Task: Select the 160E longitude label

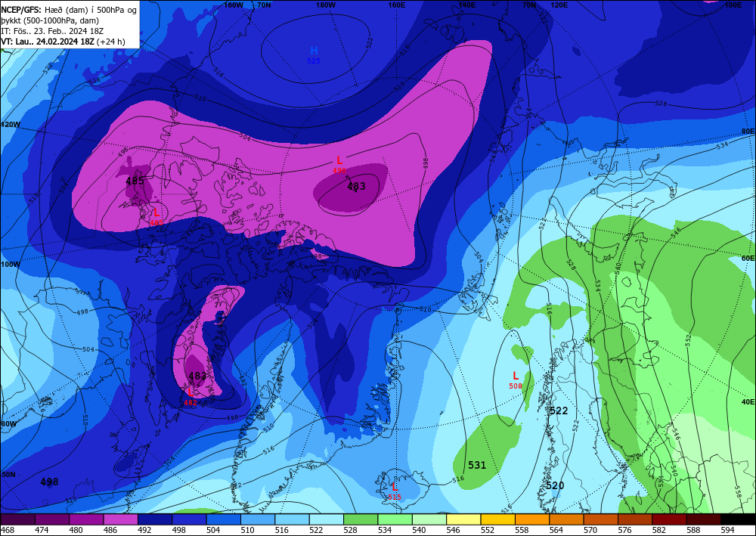Action: [x=396, y=5]
